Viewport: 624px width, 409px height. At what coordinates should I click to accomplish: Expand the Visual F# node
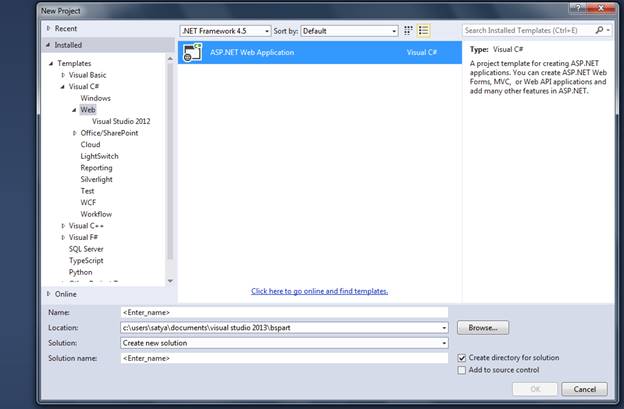[63, 238]
